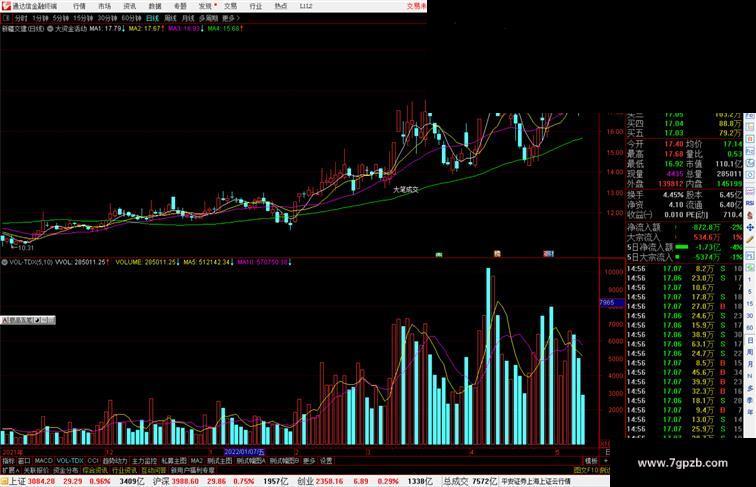The image size is (756, 487).
Task: Select the 周 weekly shortcut in sidebar
Action: click(x=750, y=352)
